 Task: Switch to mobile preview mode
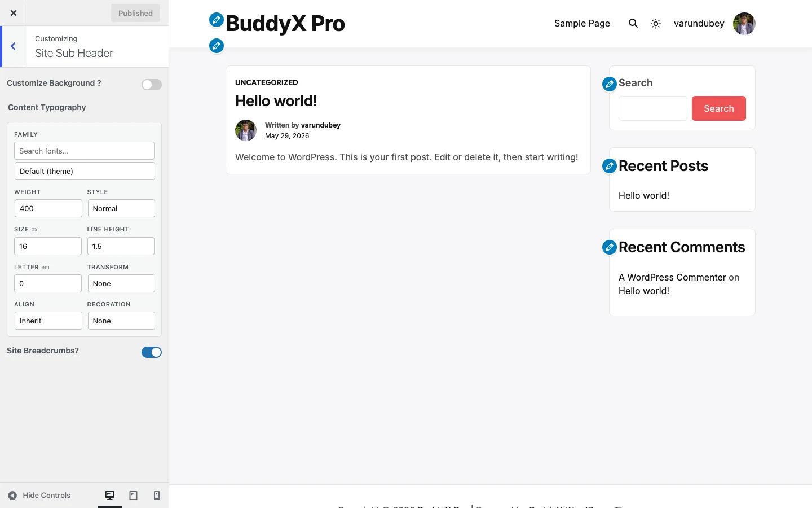click(x=157, y=496)
